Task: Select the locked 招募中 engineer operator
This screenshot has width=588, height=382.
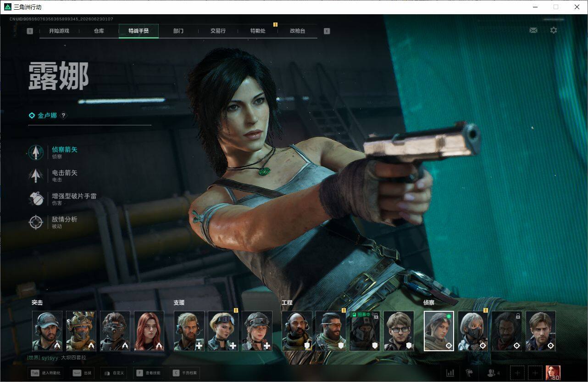Action: [x=365, y=331]
